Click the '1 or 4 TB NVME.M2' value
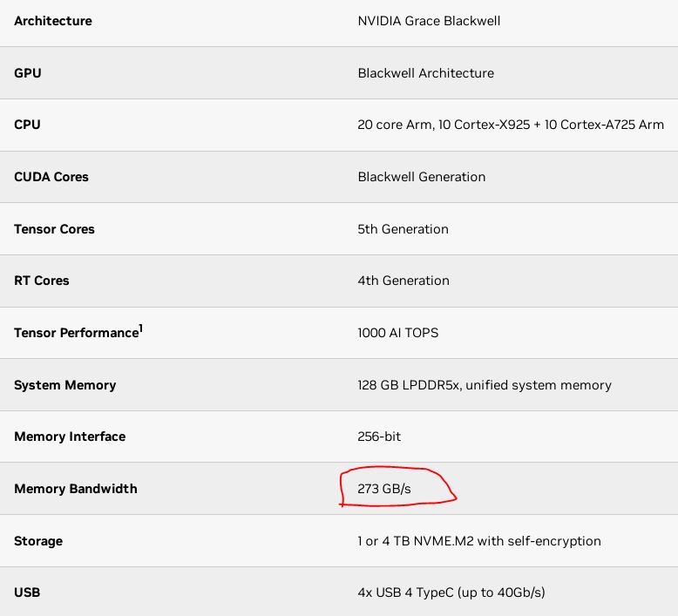 [479, 541]
